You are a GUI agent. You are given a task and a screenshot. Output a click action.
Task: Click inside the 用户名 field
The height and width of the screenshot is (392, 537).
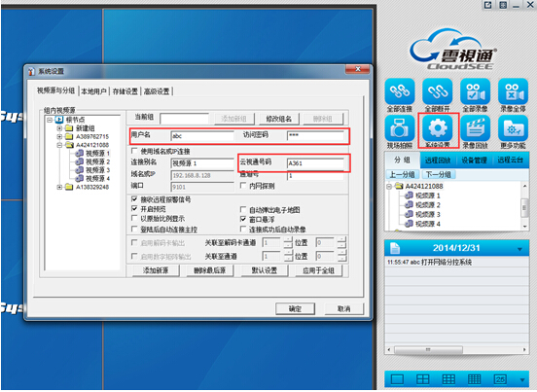[202, 136]
